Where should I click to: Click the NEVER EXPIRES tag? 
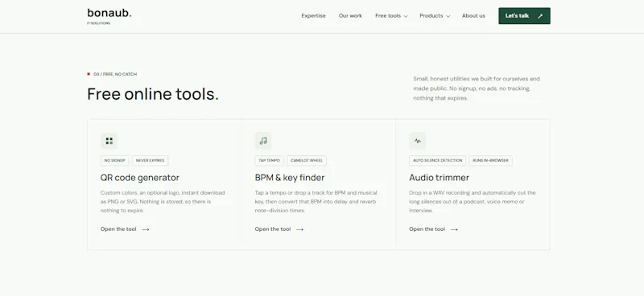click(150, 161)
